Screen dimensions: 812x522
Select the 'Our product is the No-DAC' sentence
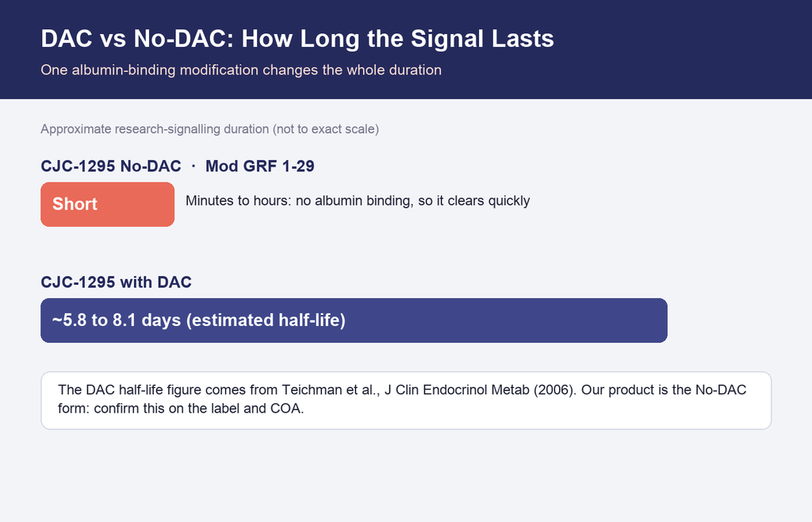click(664, 390)
